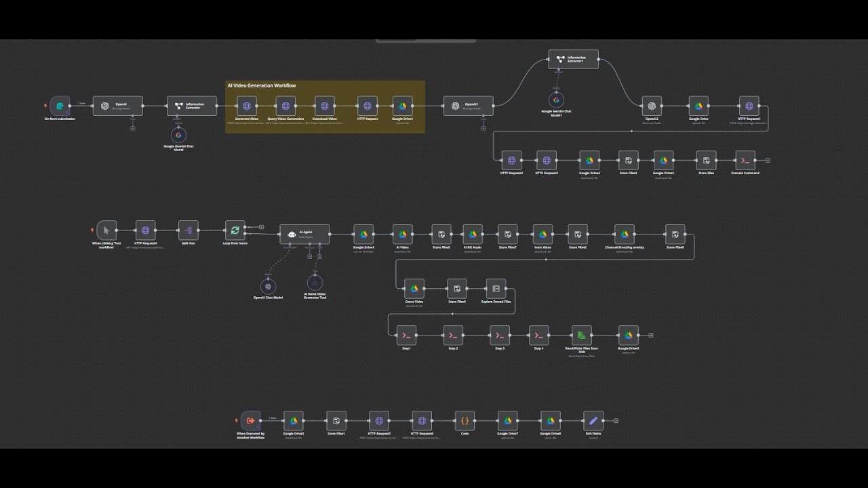Open the Google Drive5 download node
Viewport: 868px width, 488px height.
pyautogui.click(x=294, y=421)
